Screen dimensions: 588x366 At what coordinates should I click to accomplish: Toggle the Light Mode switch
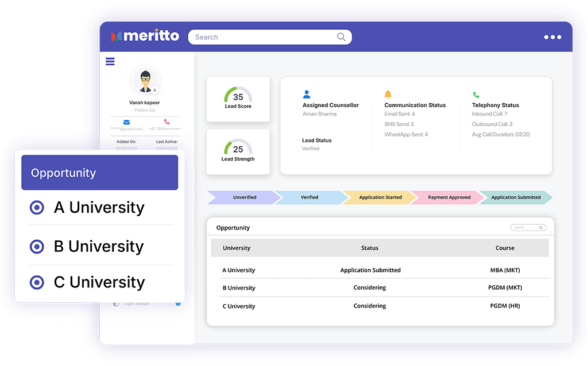point(177,303)
